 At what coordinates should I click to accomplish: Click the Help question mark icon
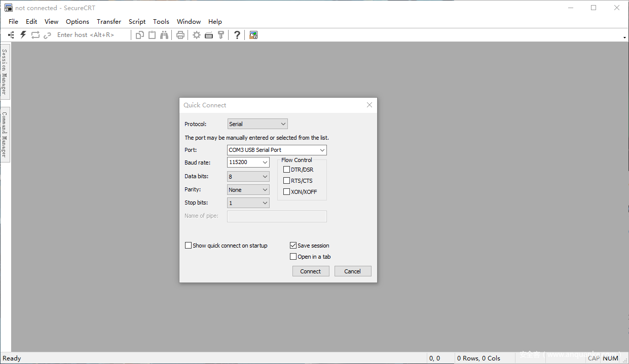coord(237,35)
